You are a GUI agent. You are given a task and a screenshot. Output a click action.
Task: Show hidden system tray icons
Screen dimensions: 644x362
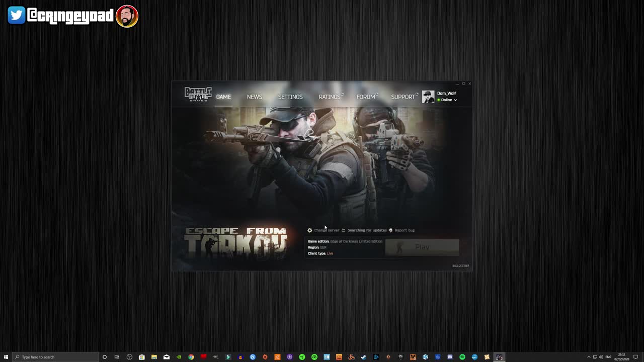pyautogui.click(x=589, y=357)
